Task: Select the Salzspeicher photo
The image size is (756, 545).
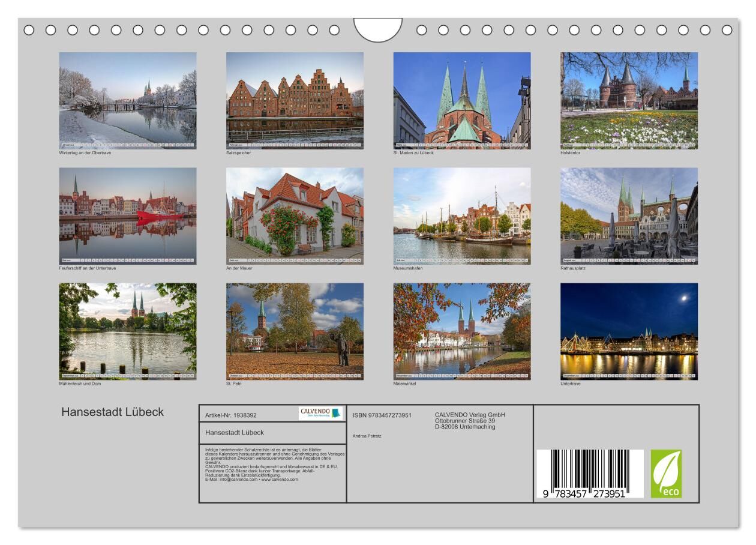Action: pyautogui.click(x=295, y=100)
